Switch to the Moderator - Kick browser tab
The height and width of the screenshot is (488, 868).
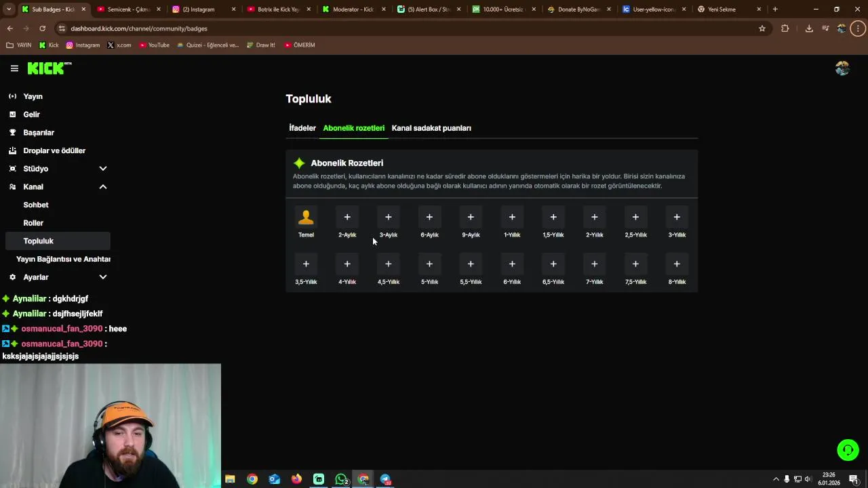point(353,9)
